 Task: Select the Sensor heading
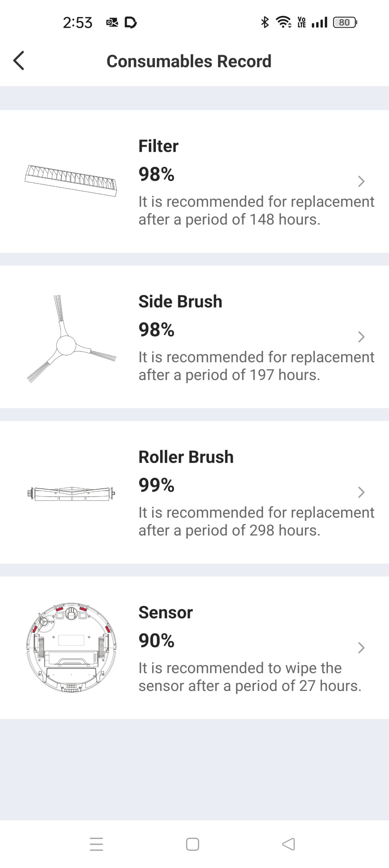pyautogui.click(x=166, y=612)
